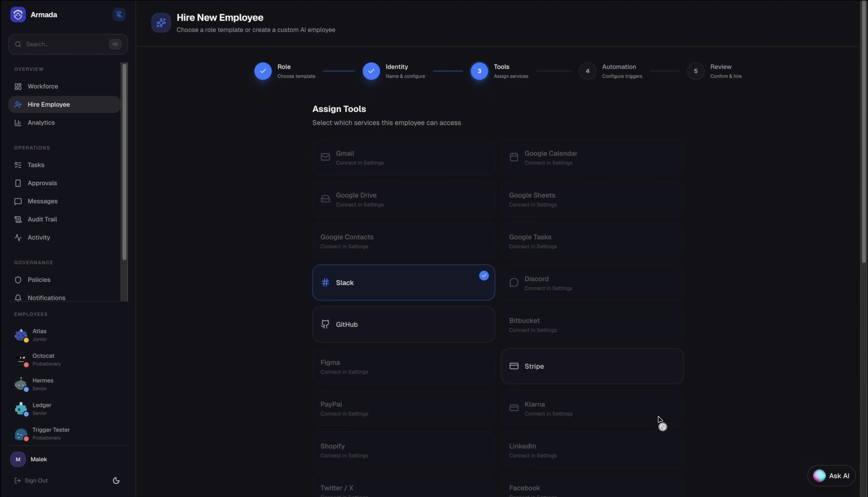This screenshot has height=497, width=868.
Task: Click the Armada shield logo icon
Action: (18, 15)
